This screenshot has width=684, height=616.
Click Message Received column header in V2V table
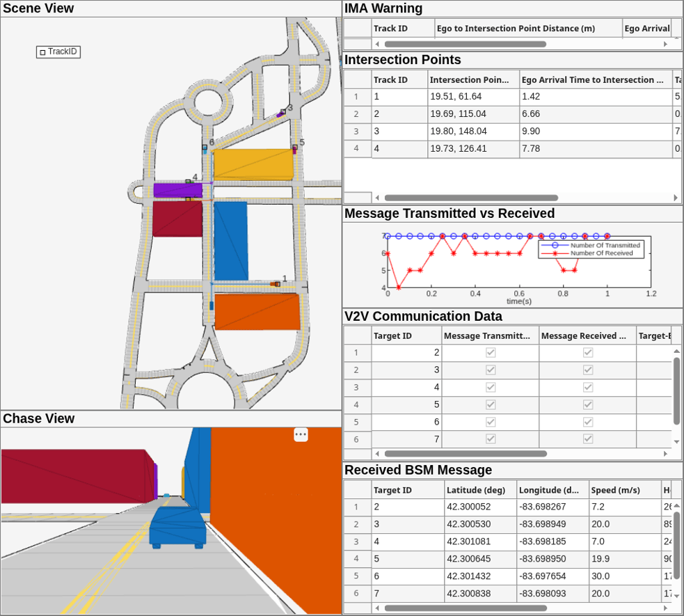pyautogui.click(x=587, y=336)
